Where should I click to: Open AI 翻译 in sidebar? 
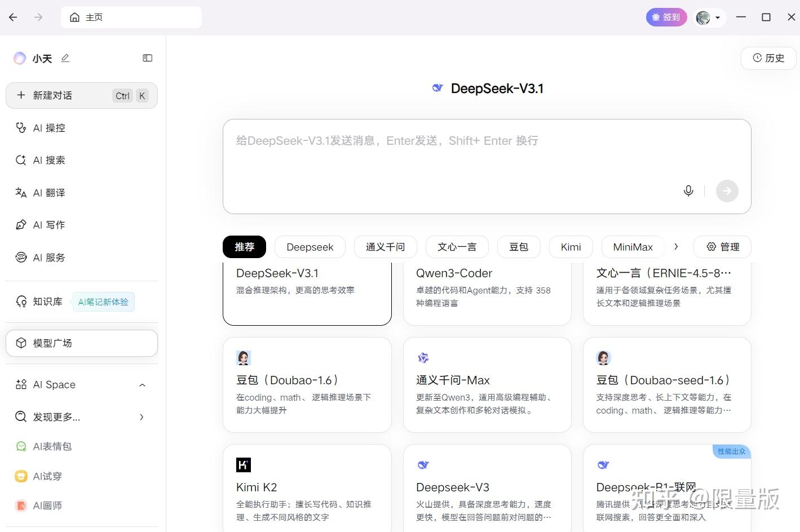pyautogui.click(x=82, y=193)
